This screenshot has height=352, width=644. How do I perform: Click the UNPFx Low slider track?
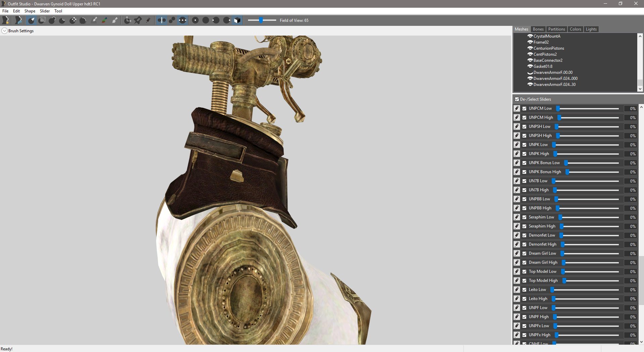point(586,326)
